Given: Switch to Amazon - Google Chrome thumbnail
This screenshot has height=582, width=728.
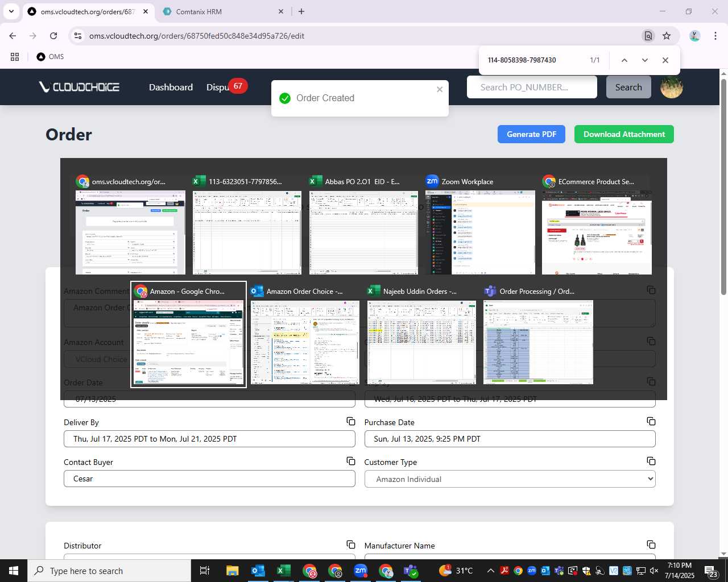Looking at the screenshot, I should coord(188,334).
